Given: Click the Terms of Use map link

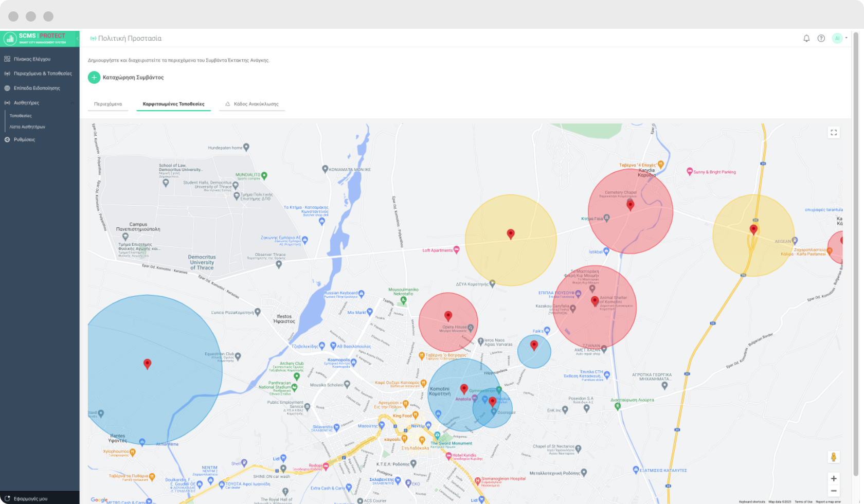Looking at the screenshot, I should tap(803, 501).
